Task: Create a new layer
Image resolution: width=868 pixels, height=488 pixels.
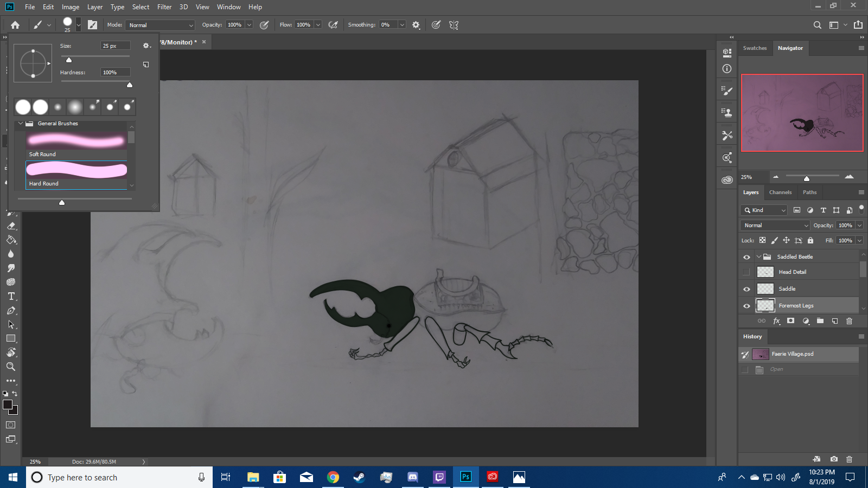Action: (x=835, y=321)
